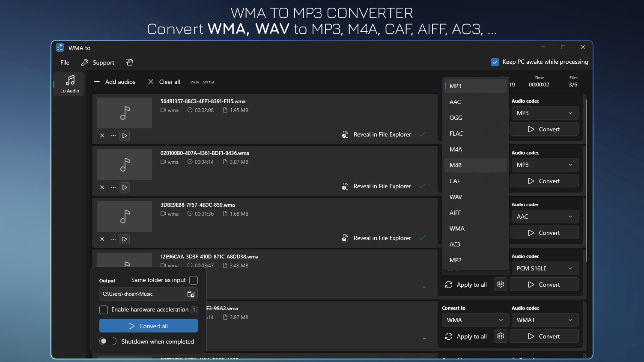Remove the 3DBE9EB8 file with its X icon
644x362 pixels.
[x=102, y=239]
